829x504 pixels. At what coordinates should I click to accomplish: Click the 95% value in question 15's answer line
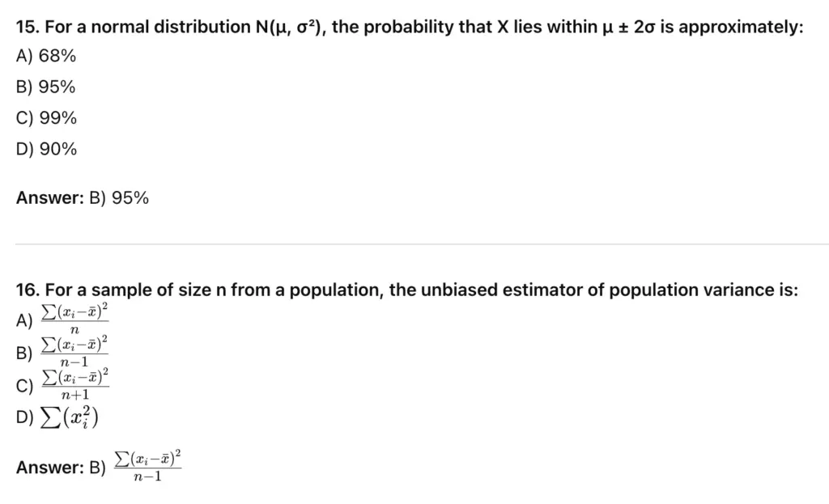pyautogui.click(x=130, y=197)
